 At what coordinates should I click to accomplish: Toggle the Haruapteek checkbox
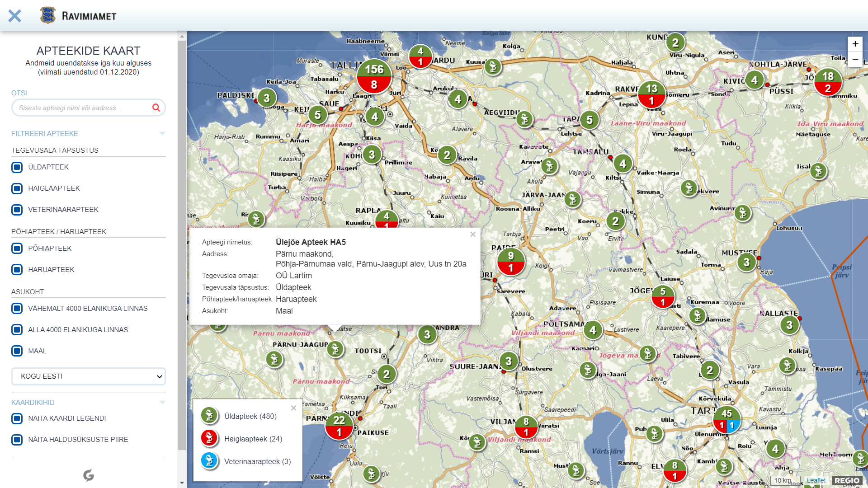pos(17,270)
